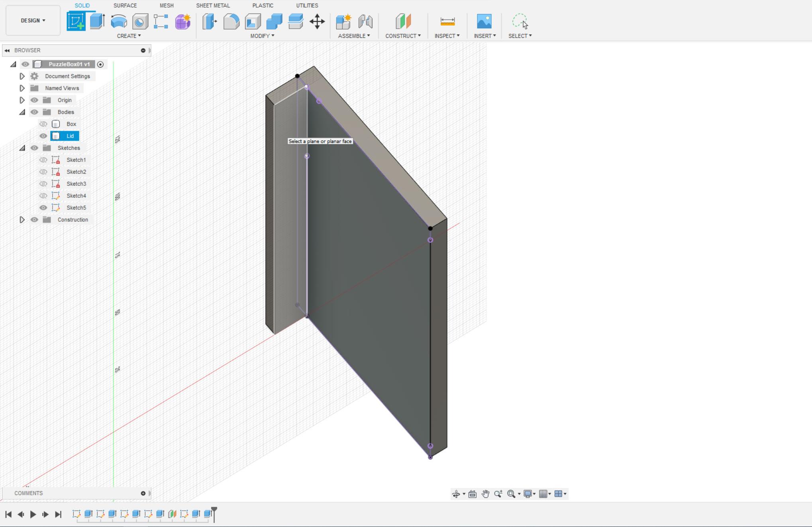Select the Create Form tool

coord(183,22)
